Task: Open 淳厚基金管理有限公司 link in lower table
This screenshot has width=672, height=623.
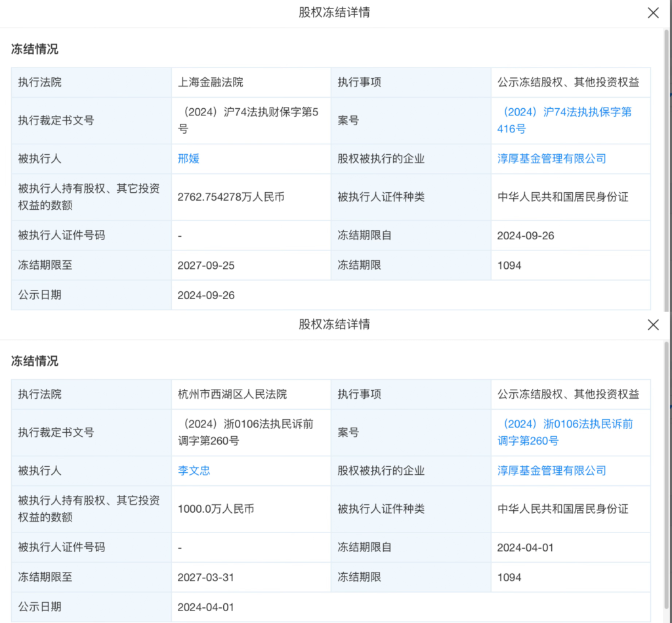Action: [x=551, y=471]
